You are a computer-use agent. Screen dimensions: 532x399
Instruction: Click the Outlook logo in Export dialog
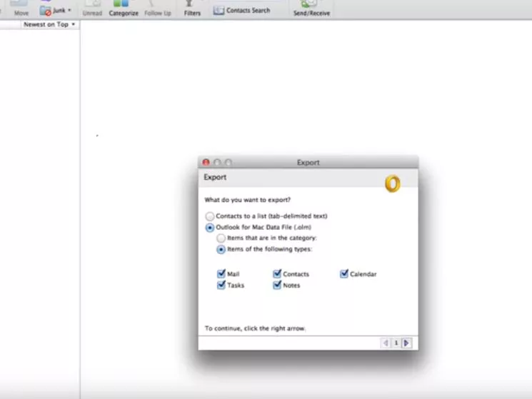393,183
